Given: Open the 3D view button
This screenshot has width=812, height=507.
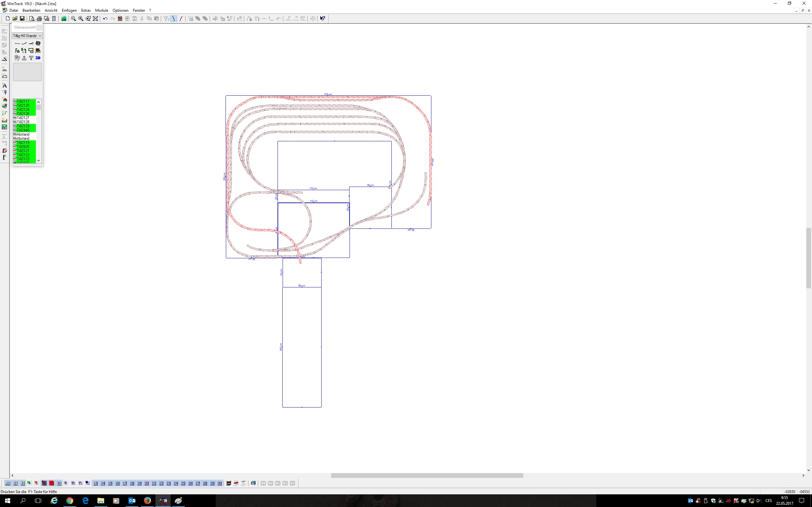Looking at the screenshot, I should [x=38, y=58].
